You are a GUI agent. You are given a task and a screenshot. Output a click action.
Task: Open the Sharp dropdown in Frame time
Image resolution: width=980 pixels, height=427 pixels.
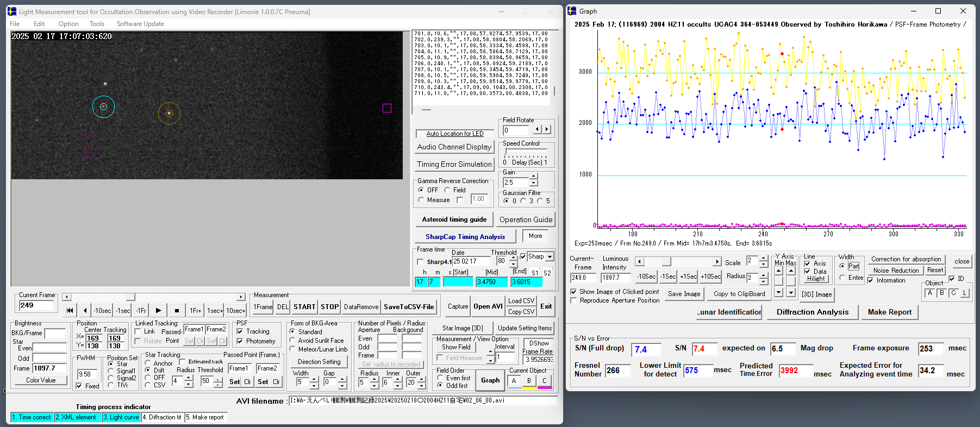(550, 257)
